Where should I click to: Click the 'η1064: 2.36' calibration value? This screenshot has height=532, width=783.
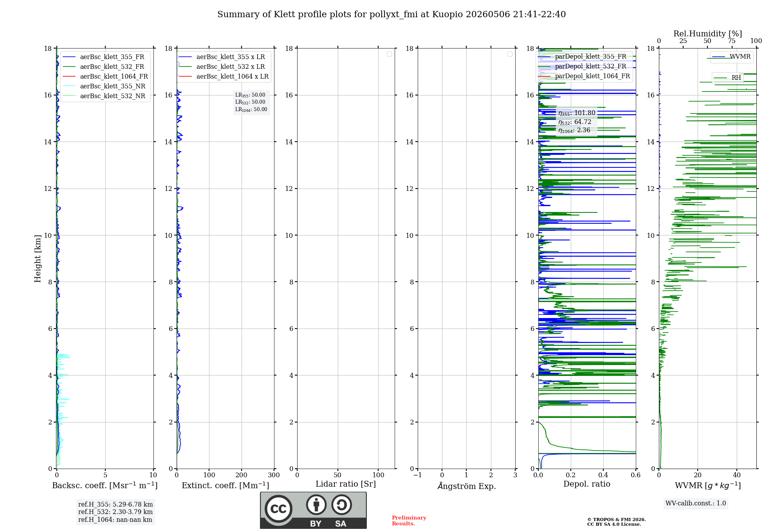574,130
